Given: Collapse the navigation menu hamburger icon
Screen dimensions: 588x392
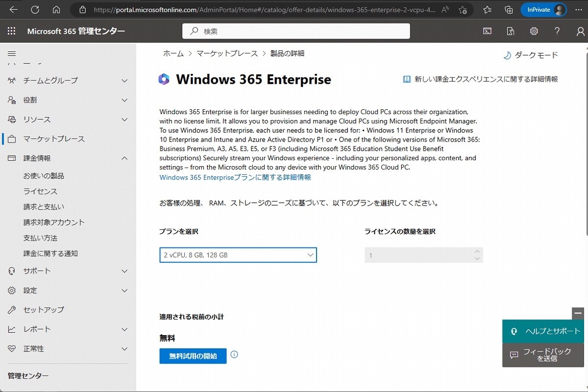Looking at the screenshot, I should pos(12,53).
